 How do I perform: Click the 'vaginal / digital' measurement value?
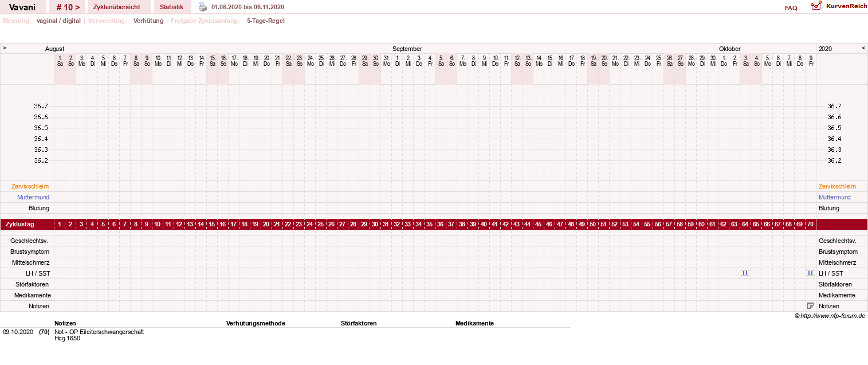(x=58, y=21)
